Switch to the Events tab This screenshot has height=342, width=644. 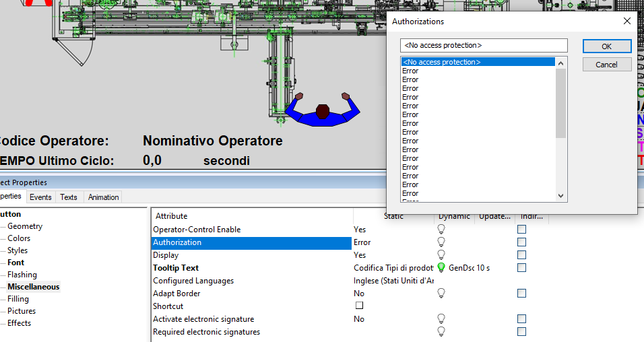pos(40,197)
